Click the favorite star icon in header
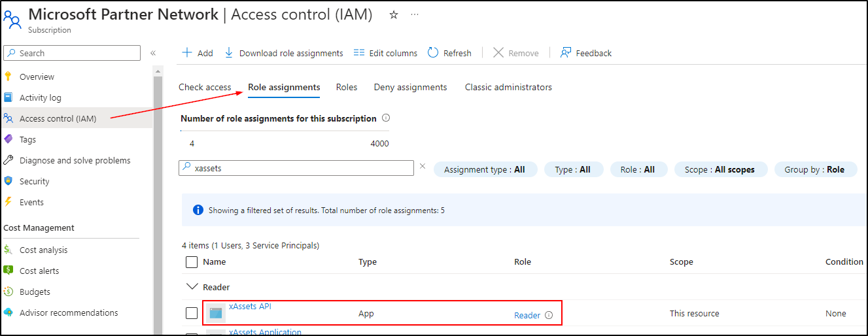 [394, 14]
